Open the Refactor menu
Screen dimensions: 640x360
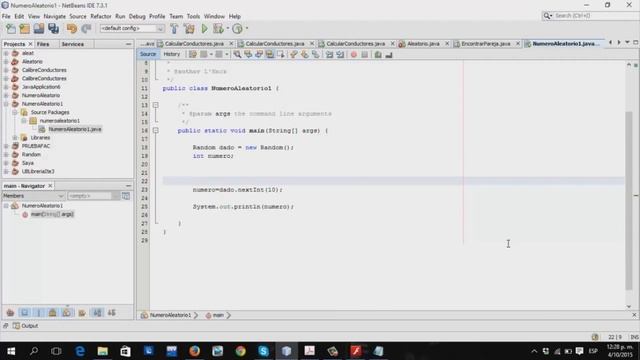[100, 16]
